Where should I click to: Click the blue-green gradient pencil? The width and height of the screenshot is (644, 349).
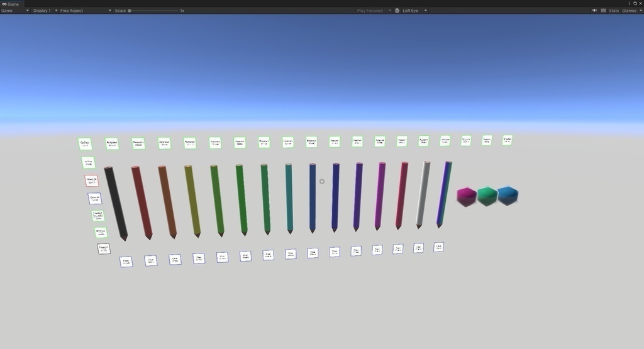pos(445,194)
